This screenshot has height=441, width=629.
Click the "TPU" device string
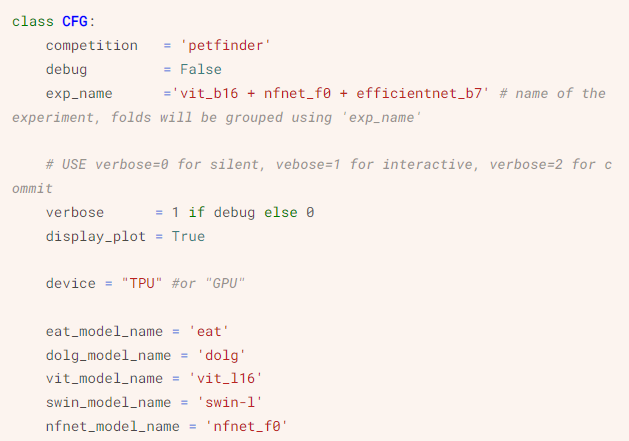(x=142, y=283)
